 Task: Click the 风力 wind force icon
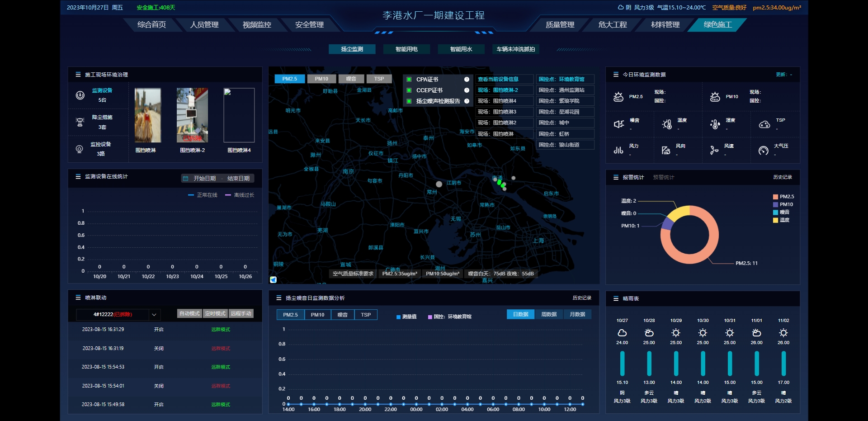[x=618, y=150]
